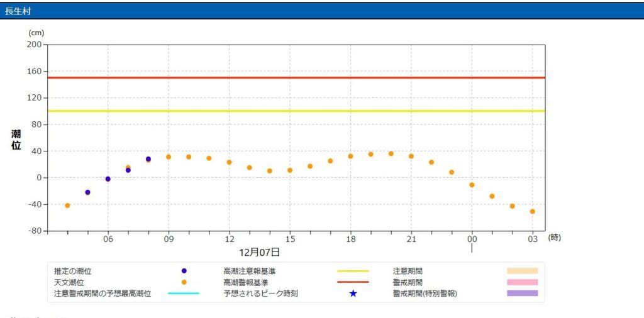Select the blue estimated dot at 05 hours
This screenshot has height=318, width=644.
(x=87, y=192)
